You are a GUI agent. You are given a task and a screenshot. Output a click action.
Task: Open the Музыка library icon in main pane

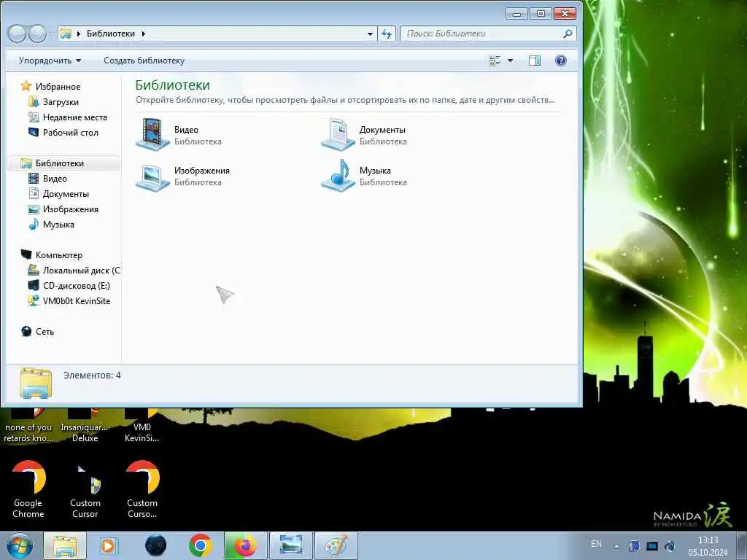(338, 176)
